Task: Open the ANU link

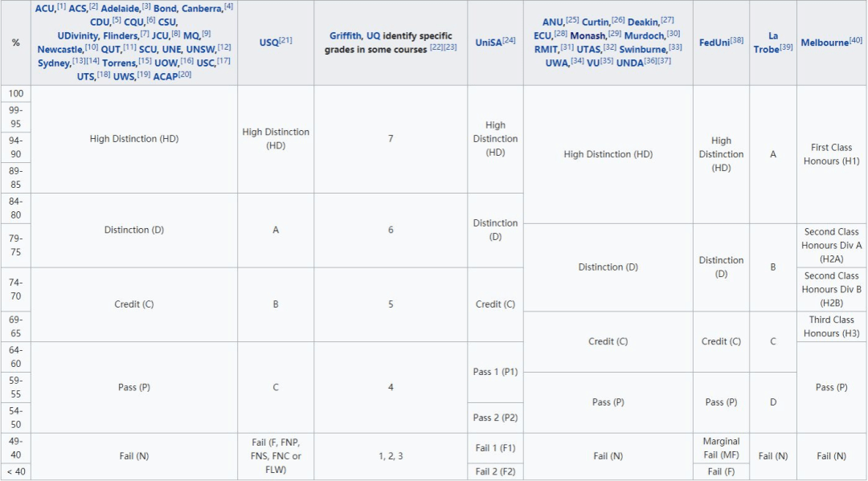Action: 552,22
